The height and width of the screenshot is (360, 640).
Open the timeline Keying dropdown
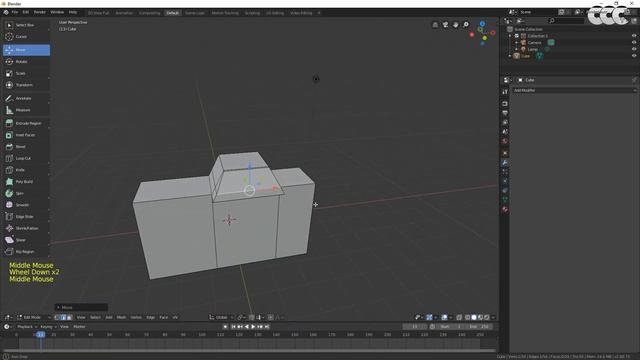coord(48,327)
